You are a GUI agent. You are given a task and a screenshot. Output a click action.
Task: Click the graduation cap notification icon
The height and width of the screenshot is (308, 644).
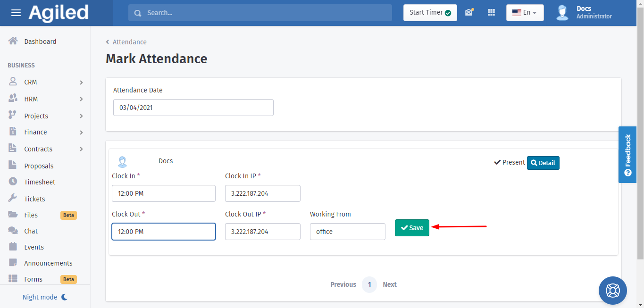tap(468, 13)
